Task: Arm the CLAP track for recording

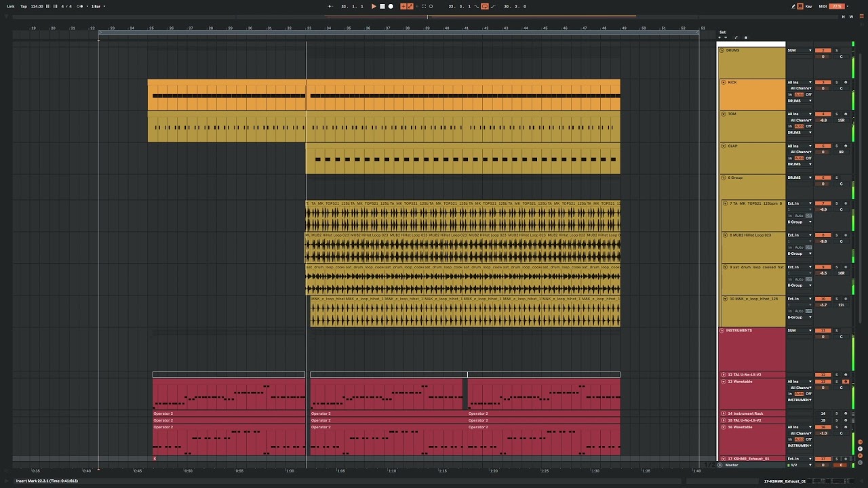Action: point(846,146)
